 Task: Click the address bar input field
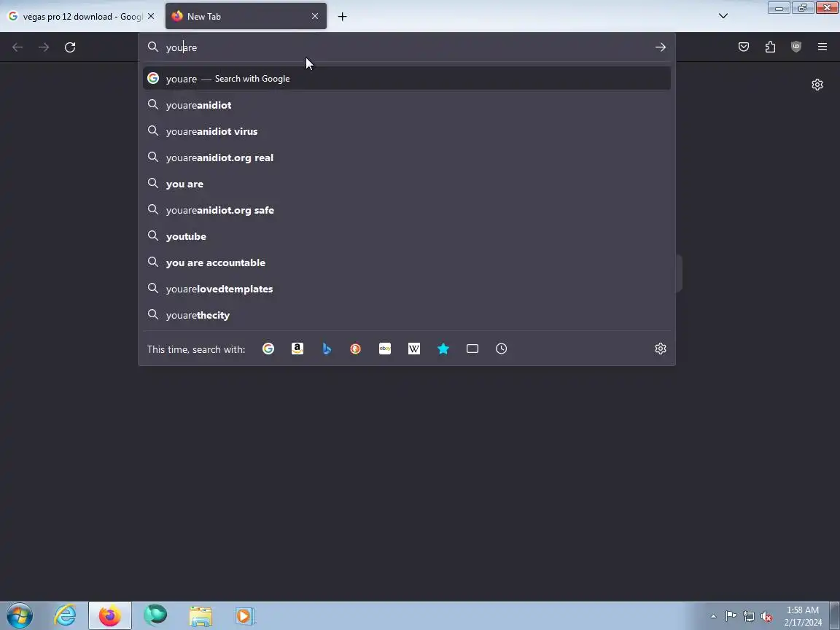(x=407, y=47)
